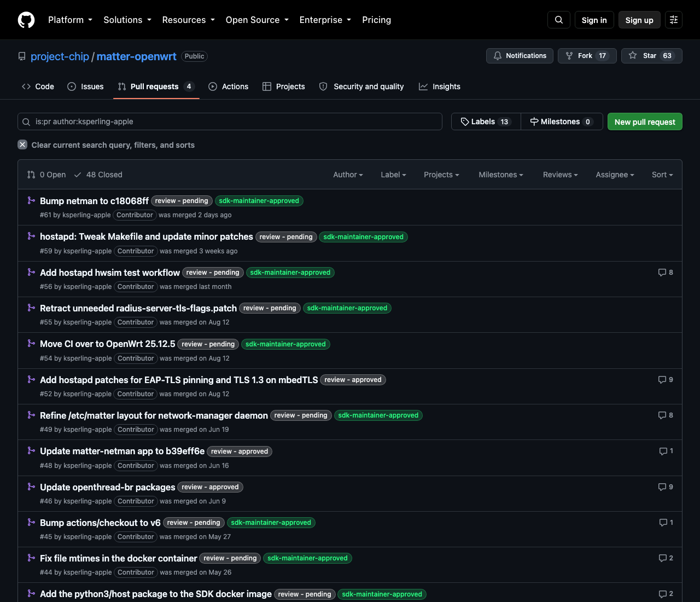This screenshot has height=602, width=700.
Task: Click the repository book icon
Action: tap(22, 56)
